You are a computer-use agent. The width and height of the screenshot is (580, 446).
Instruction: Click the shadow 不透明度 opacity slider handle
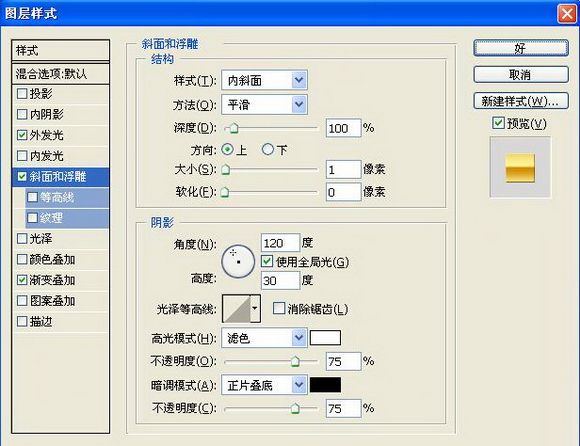(295, 409)
